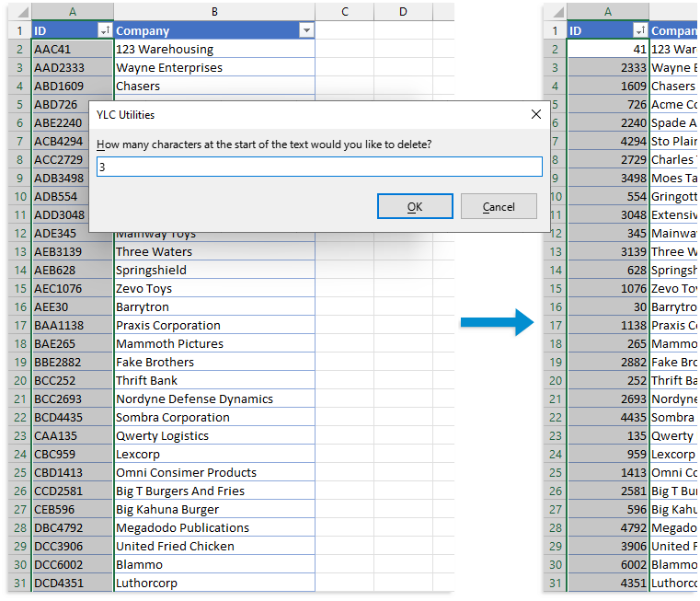Select cell Qwerty Logistics
This screenshot has width=700, height=601.
tap(214, 435)
